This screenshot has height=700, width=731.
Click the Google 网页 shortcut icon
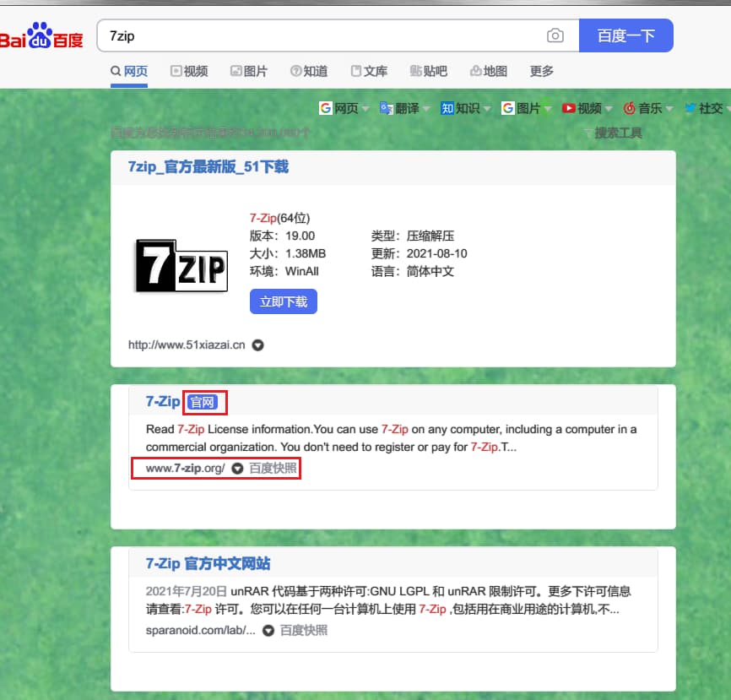pyautogui.click(x=325, y=108)
